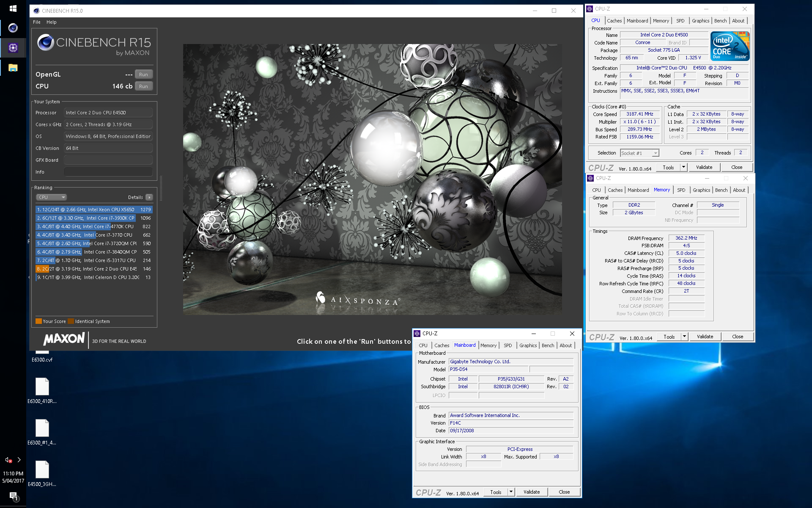Viewport: 812px width, 508px height.
Task: Run the OpenGL benchmark
Action: point(144,75)
